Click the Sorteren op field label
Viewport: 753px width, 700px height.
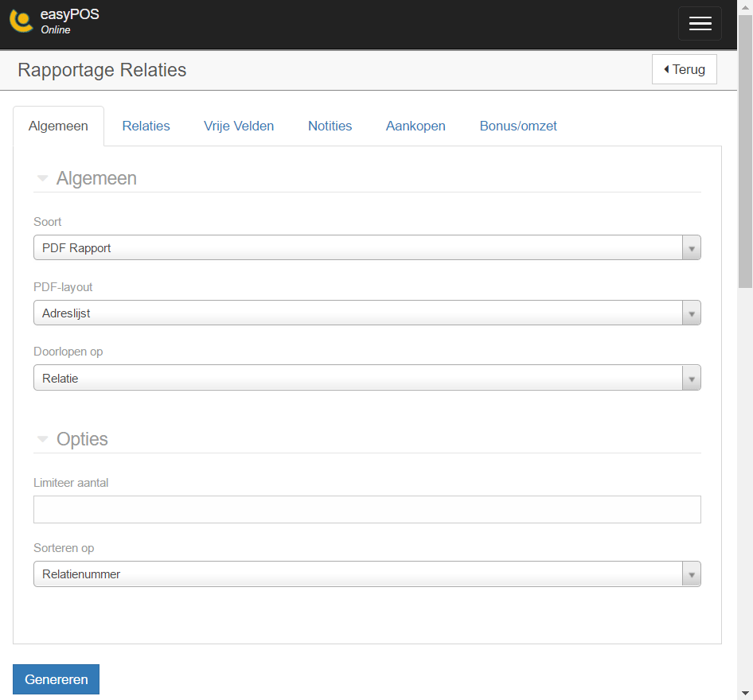pos(64,548)
